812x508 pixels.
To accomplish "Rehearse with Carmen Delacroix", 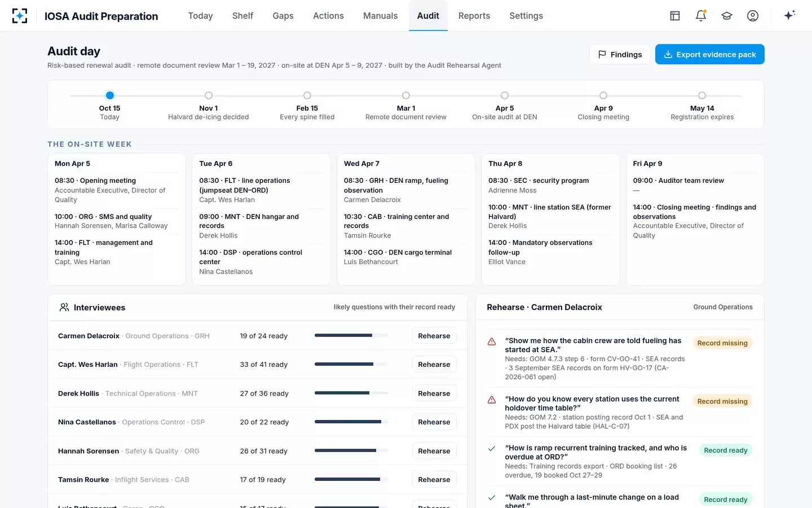I will tap(434, 336).
